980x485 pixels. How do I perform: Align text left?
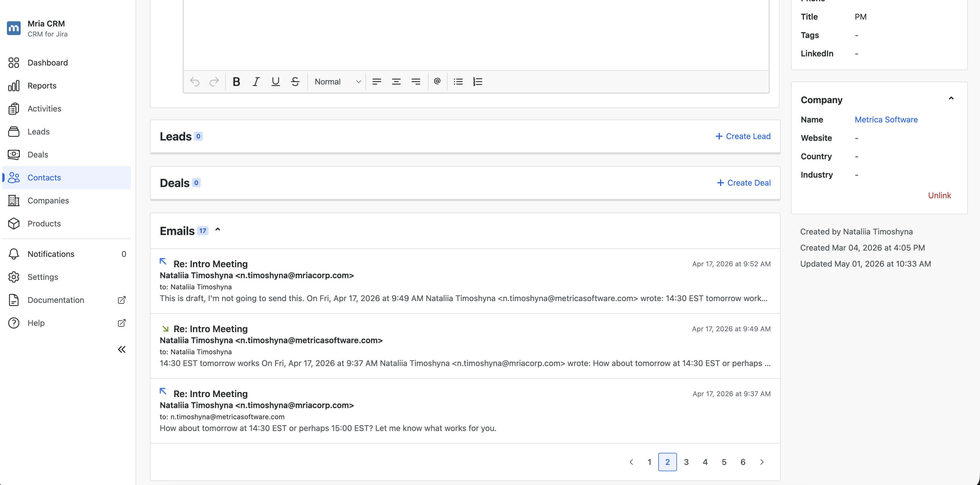[377, 82]
